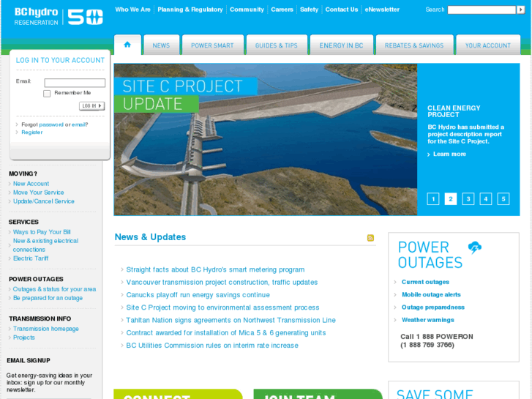Open the Current outages link

coord(425,282)
